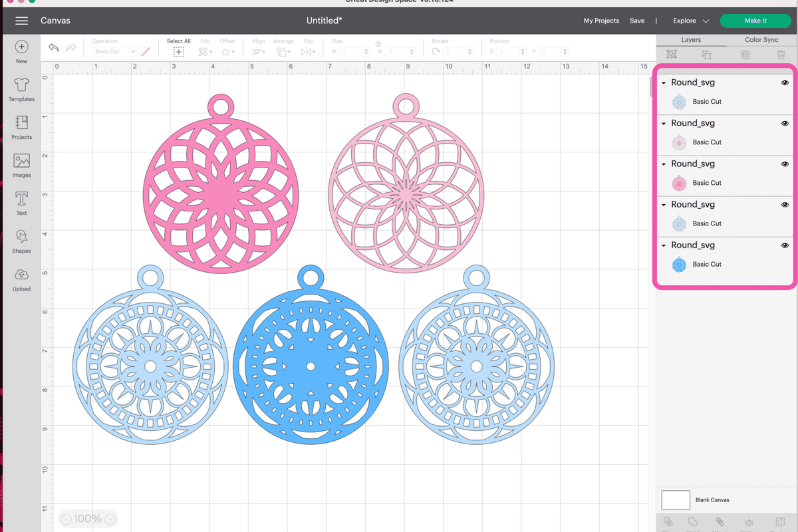Collapse the second Round_svg layer group
The image size is (798, 532).
[664, 124]
